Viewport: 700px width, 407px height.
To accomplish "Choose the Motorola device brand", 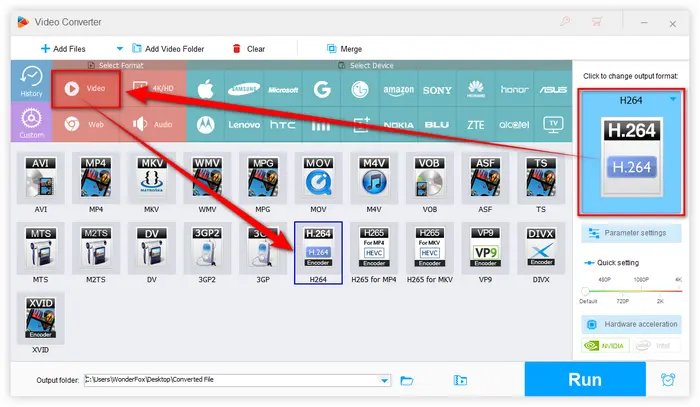I will point(205,125).
